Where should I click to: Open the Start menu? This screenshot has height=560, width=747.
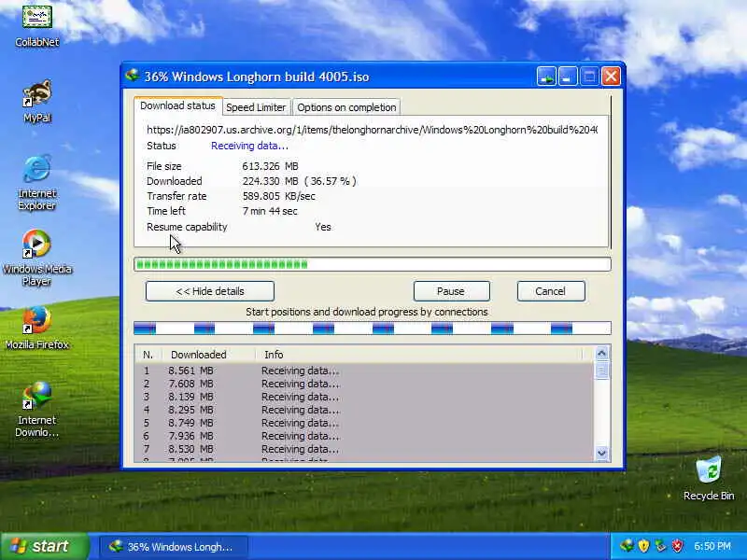(44, 546)
